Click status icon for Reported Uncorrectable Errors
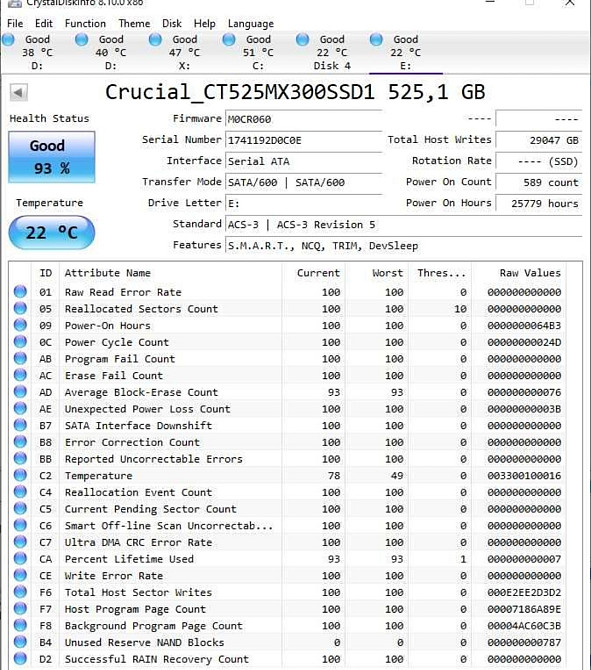591x670 pixels. click(x=20, y=458)
